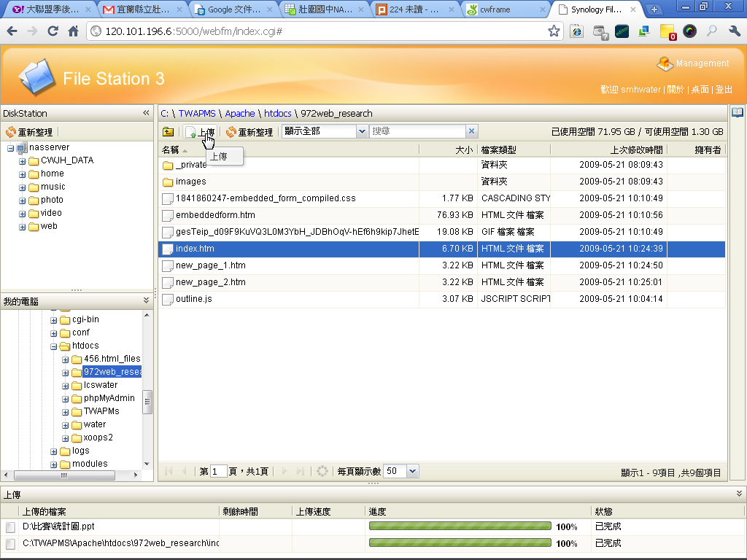Collapse the 上傳 upload queue panel

click(739, 494)
